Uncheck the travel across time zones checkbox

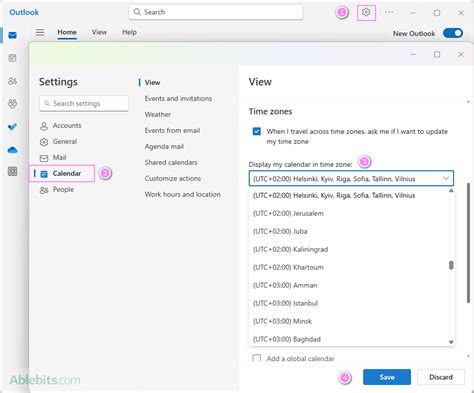click(x=257, y=131)
